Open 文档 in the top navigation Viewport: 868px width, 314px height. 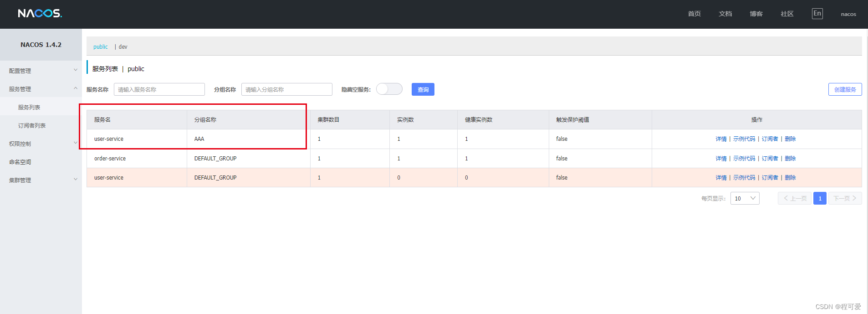click(x=725, y=14)
